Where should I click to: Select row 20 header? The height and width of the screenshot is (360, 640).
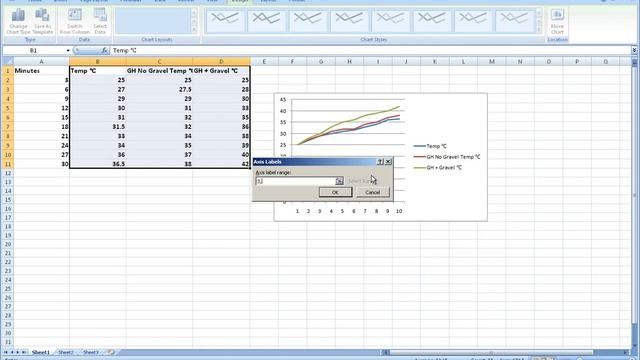tap(7, 244)
